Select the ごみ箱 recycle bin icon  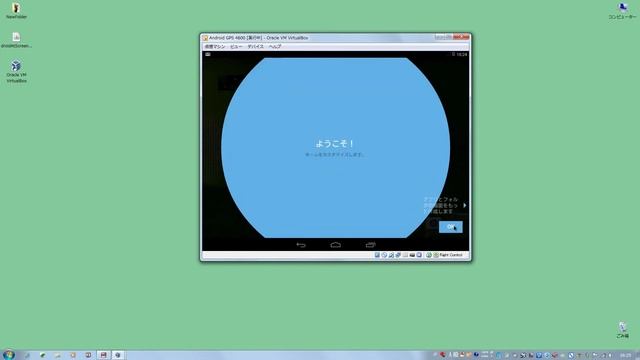622,330
